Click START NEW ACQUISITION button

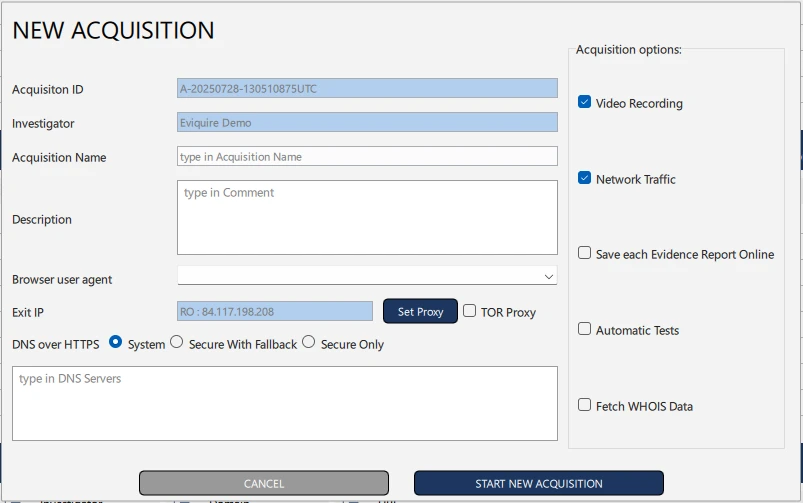(539, 483)
